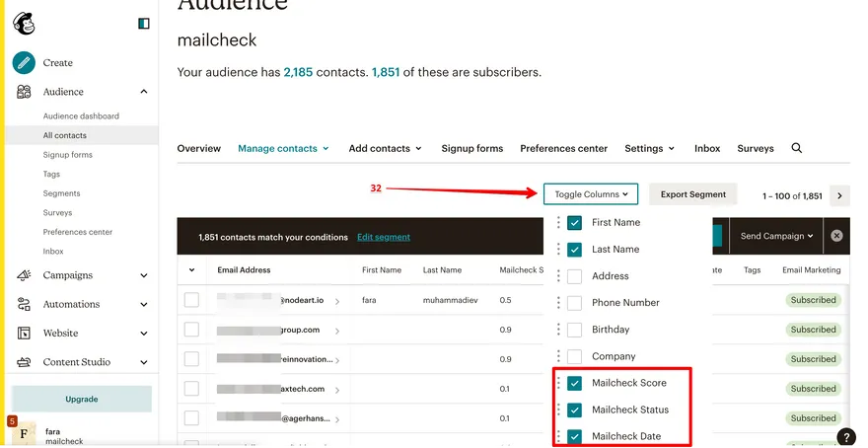Expand the Website sidebar section

[x=144, y=334]
